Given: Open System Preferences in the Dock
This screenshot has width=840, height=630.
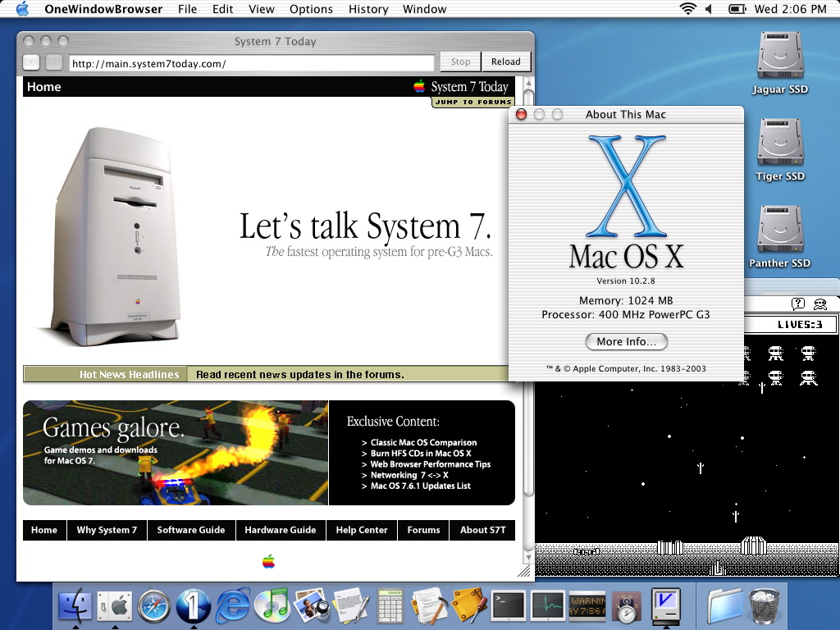Looking at the screenshot, I should [x=115, y=606].
